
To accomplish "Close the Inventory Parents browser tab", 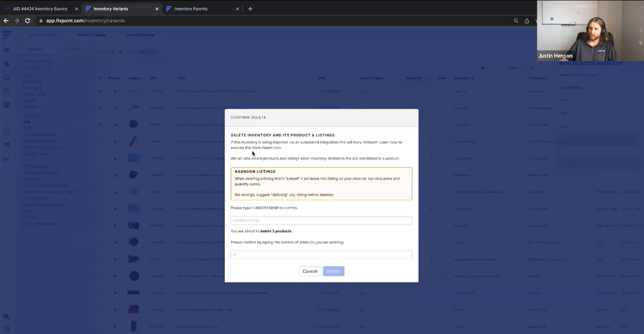I will tap(237, 9).
